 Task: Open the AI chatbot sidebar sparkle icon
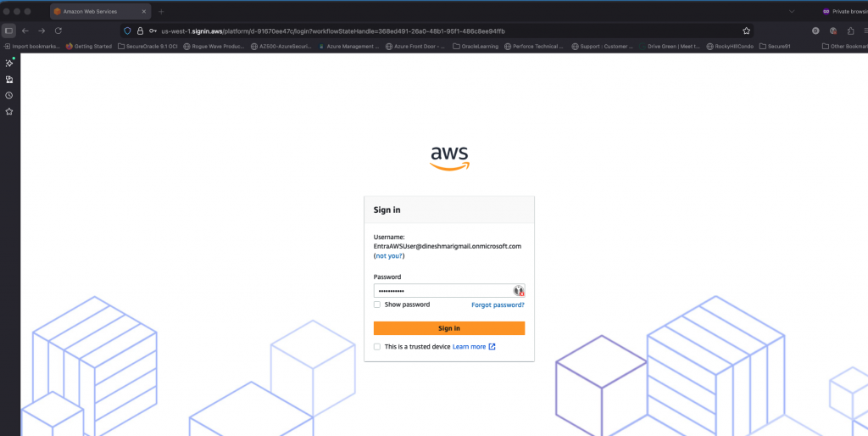pyautogui.click(x=9, y=63)
